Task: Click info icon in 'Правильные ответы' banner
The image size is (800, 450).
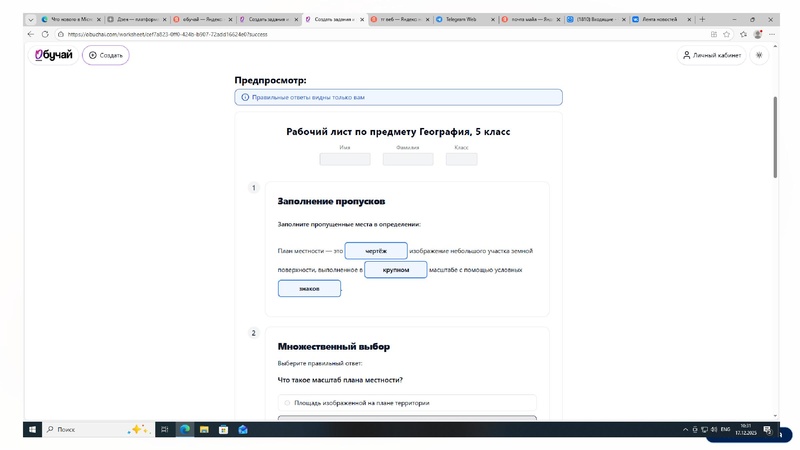Action: [x=245, y=97]
